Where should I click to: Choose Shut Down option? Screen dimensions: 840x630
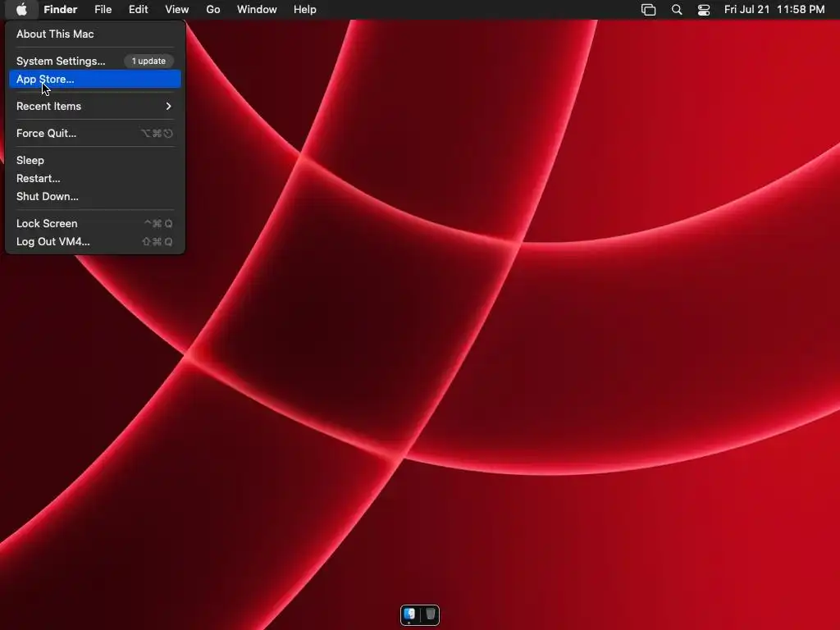(95, 197)
